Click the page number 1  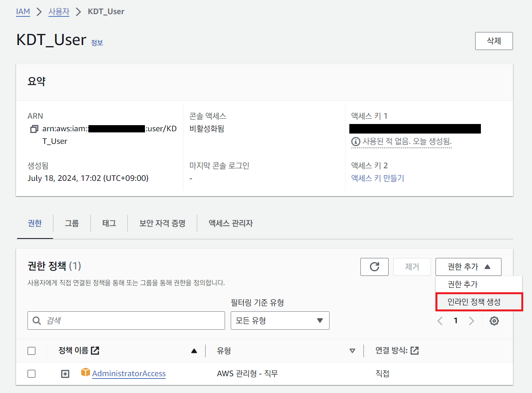456,321
